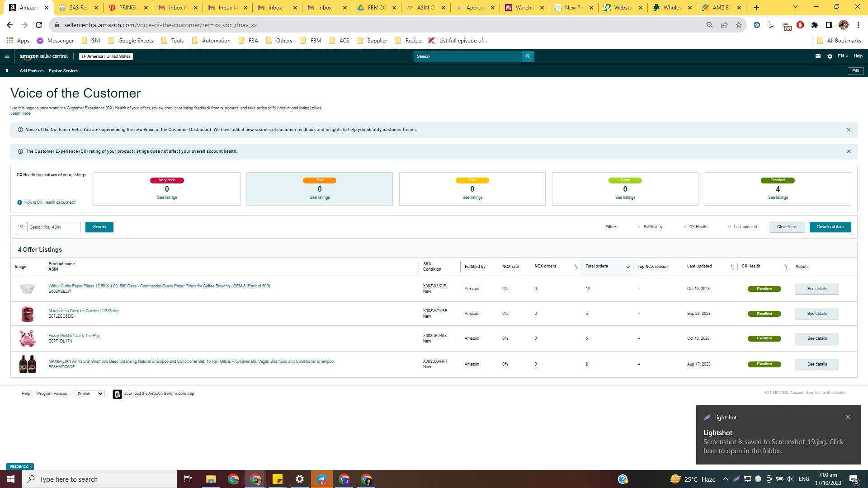Switch to the FBM 20 browser tab
This screenshot has height=488, width=868.
coord(376,8)
